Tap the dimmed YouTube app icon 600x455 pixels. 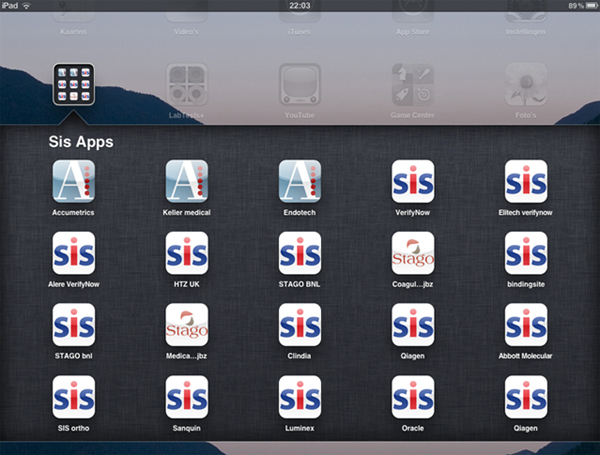(299, 85)
